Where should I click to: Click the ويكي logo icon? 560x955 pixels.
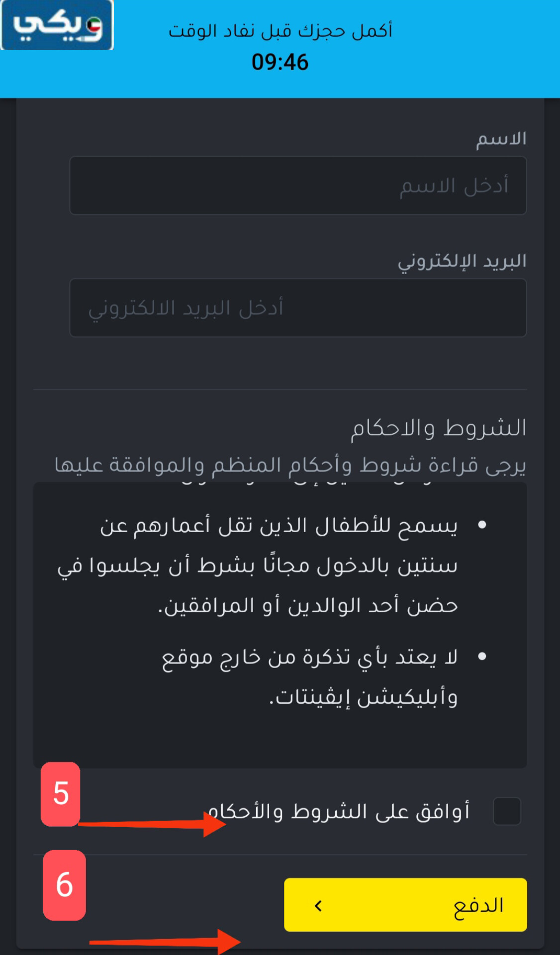tap(56, 27)
